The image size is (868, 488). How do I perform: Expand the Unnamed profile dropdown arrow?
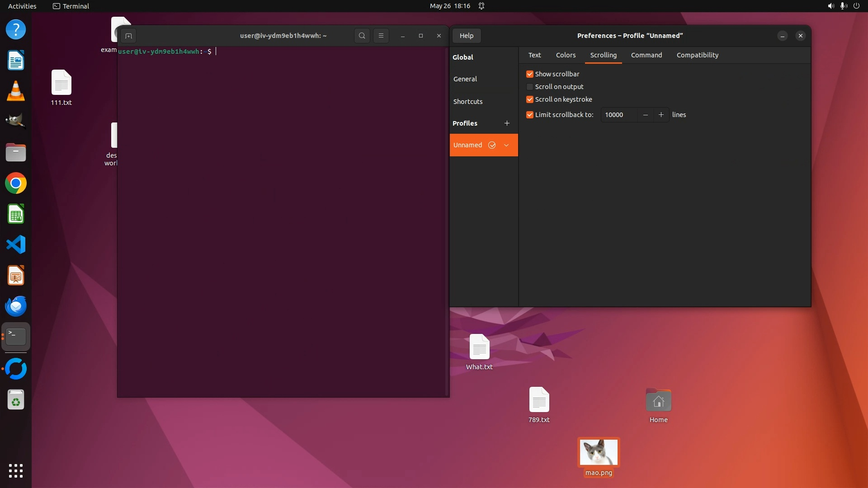click(506, 145)
